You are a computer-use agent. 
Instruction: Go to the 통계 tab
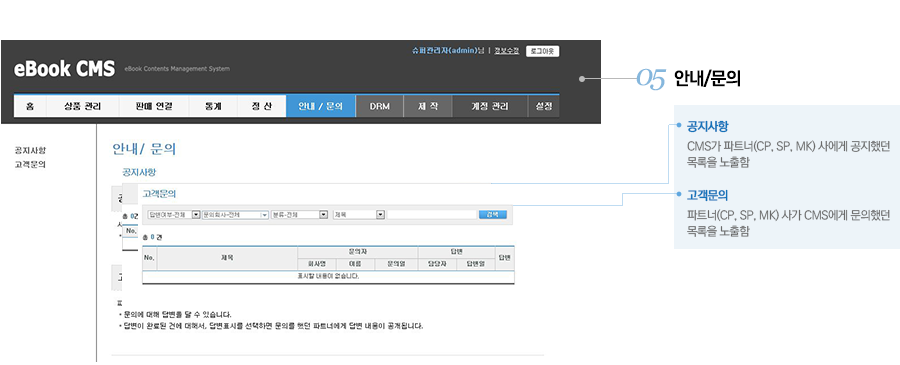[213, 106]
